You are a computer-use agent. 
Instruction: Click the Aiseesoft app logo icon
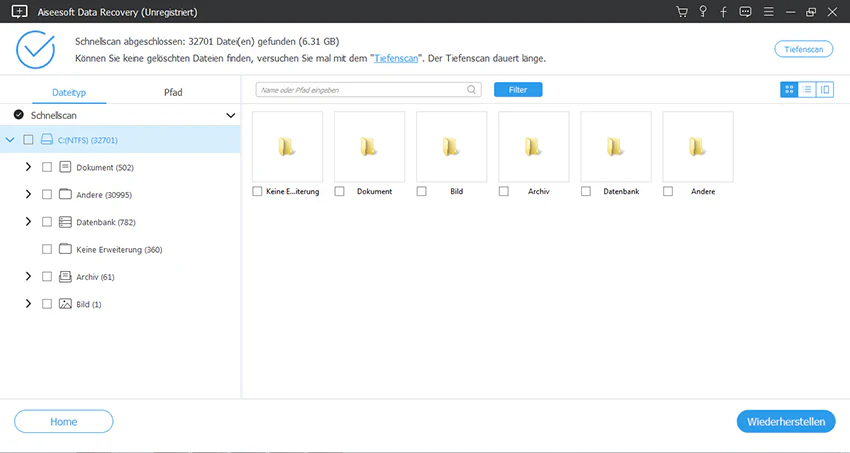pyautogui.click(x=20, y=11)
